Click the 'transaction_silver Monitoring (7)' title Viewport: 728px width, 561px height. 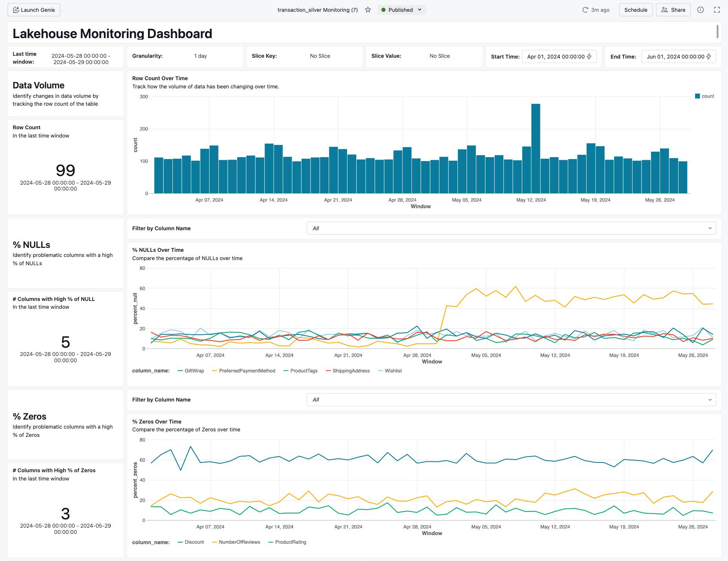318,10
